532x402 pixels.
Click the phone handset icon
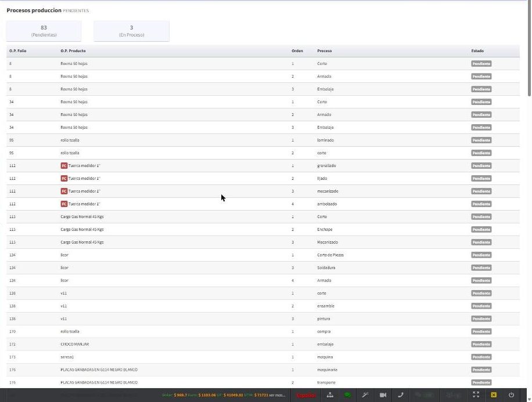coord(401,395)
